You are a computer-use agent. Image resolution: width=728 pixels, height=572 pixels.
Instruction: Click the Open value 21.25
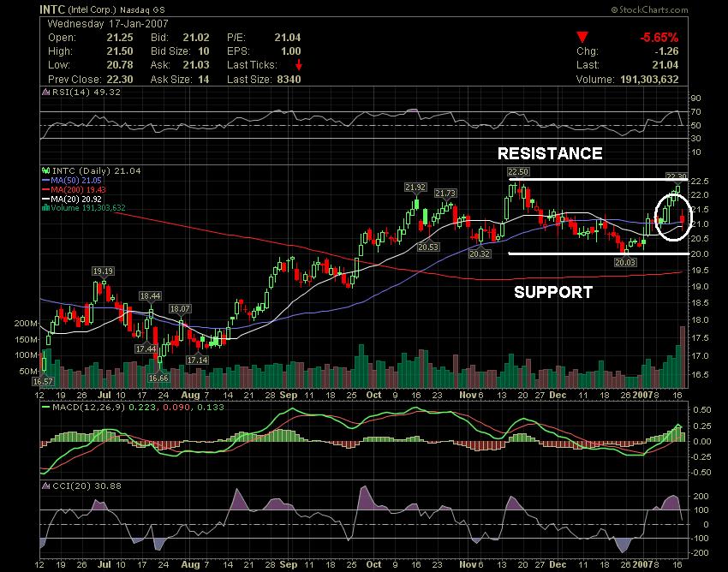click(120, 38)
